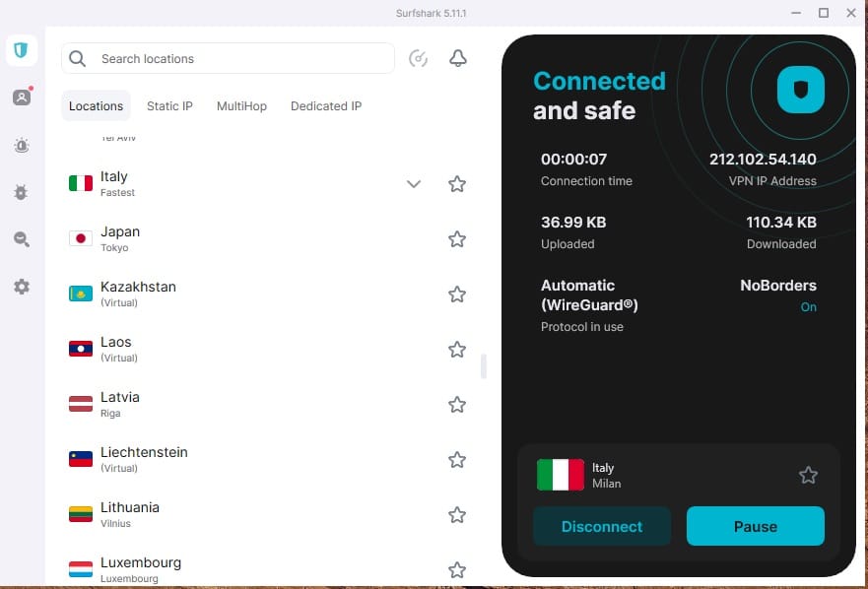Switch to Locations tab
The height and width of the screenshot is (589, 868).
(x=96, y=105)
